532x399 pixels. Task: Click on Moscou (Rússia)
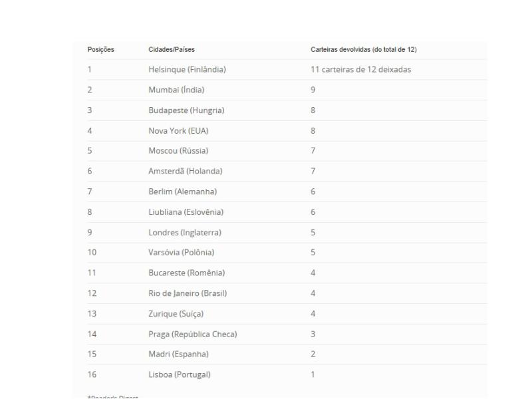[x=178, y=151]
